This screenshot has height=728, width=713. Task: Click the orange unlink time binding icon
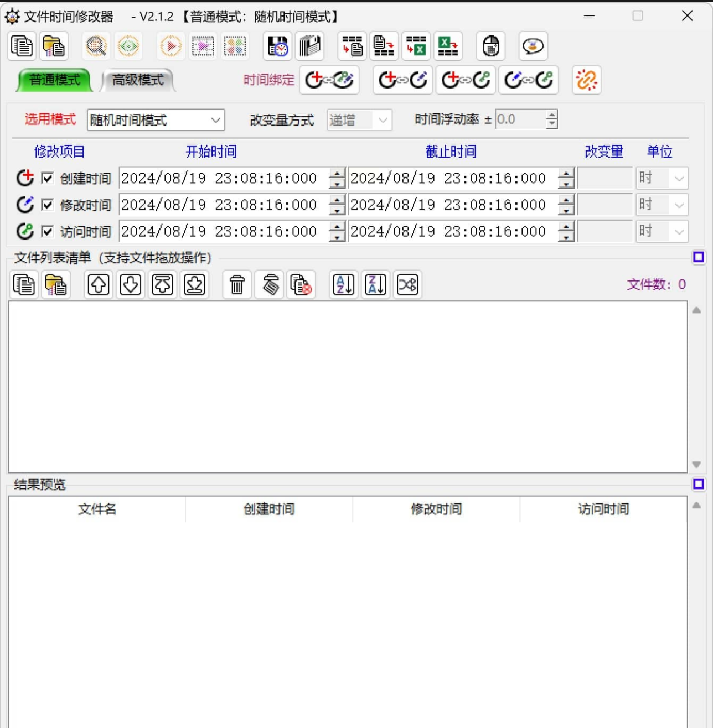click(586, 80)
